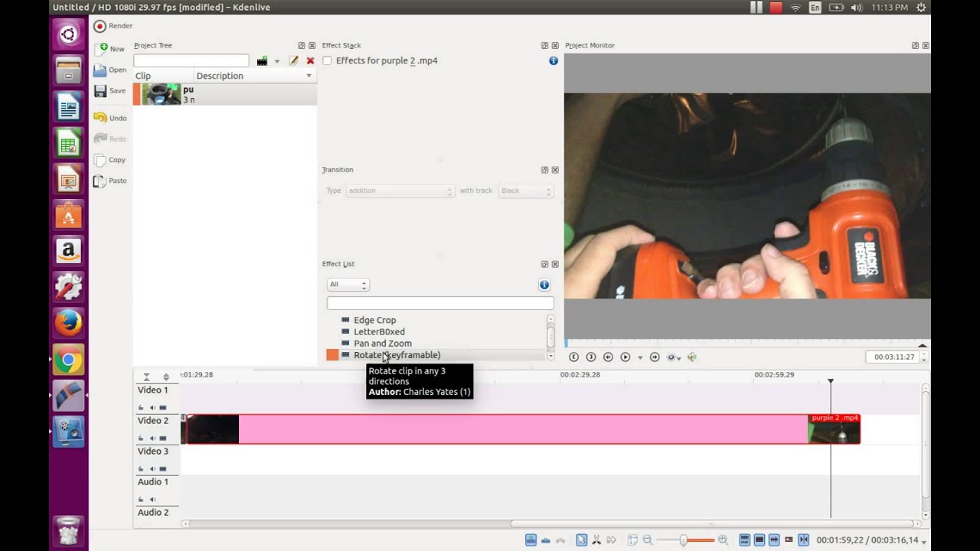980x551 pixels.
Task: Open the timecode format dropdown in status bar
Action: coord(923,542)
